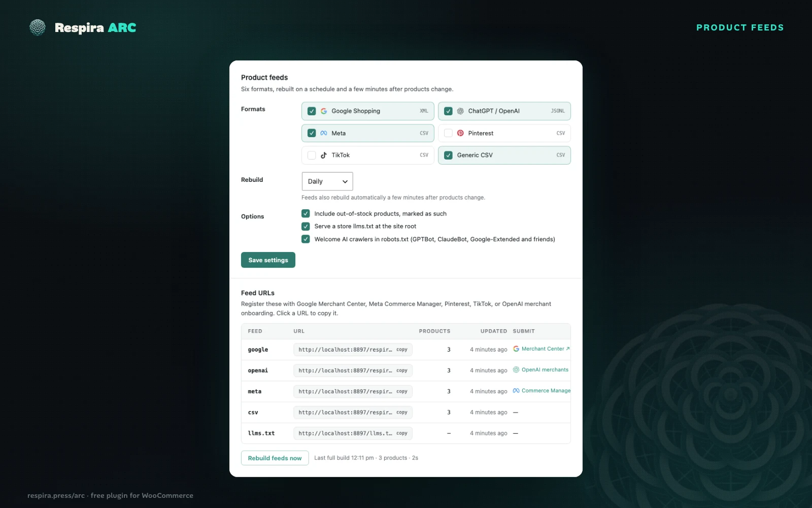Click the Google Shopping G icon
This screenshot has height=508, width=812.
(x=324, y=111)
